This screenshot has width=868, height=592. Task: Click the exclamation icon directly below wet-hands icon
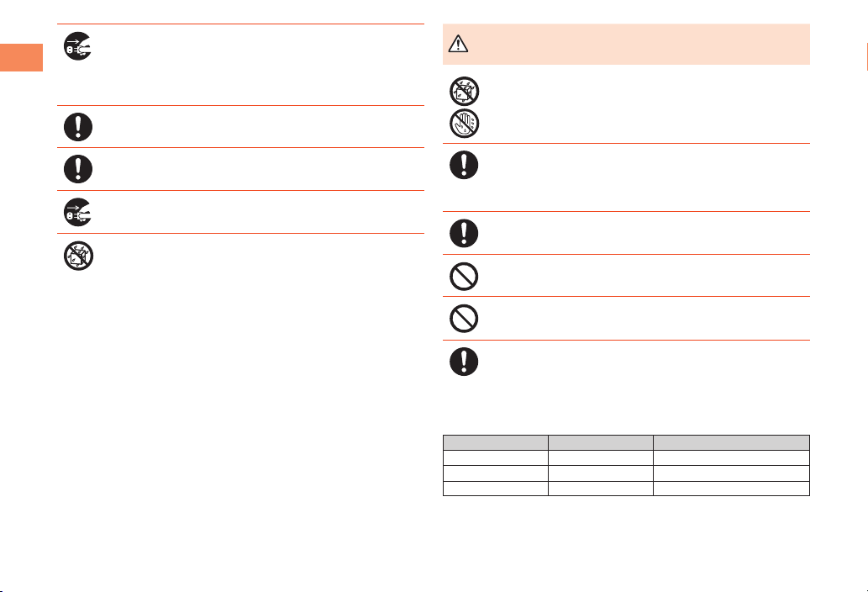(464, 165)
